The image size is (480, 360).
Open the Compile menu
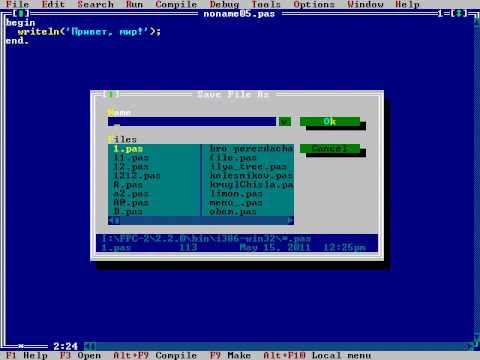pyautogui.click(x=176, y=4)
